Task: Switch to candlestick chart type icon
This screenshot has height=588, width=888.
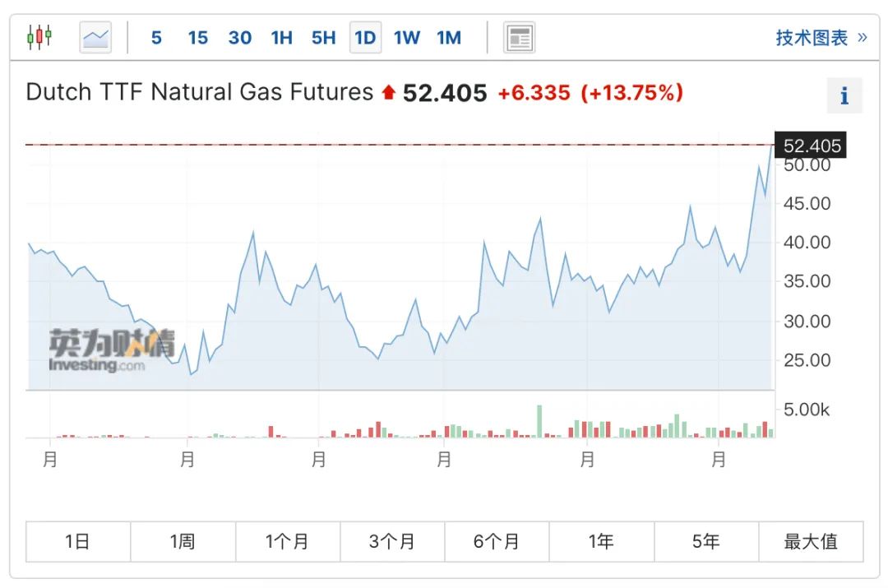Action: (39, 37)
